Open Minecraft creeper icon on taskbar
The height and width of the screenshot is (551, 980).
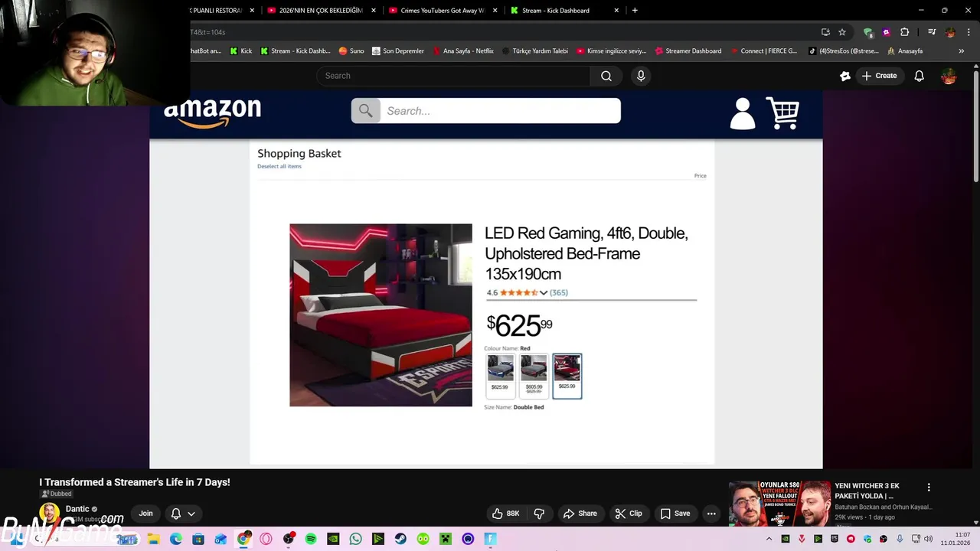click(445, 539)
